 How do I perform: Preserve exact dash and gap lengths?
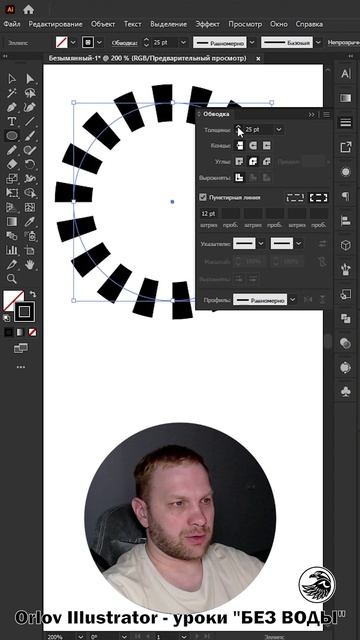point(295,198)
